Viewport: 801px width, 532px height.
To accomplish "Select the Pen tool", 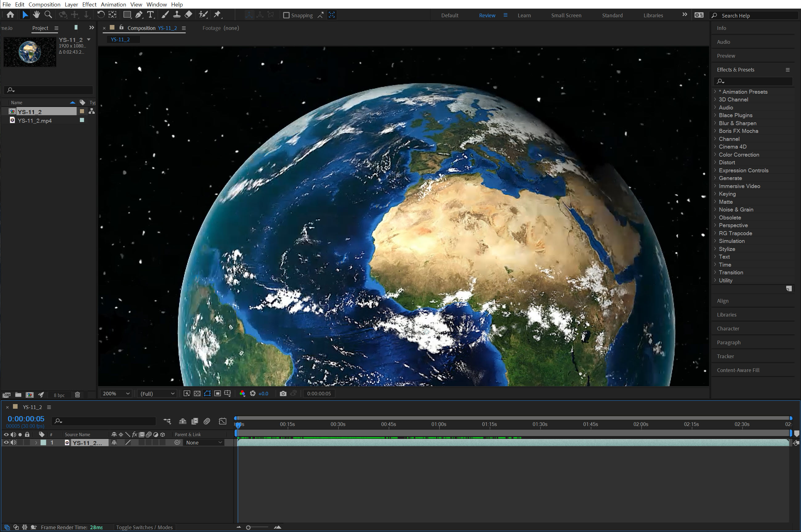I will pyautogui.click(x=138, y=14).
